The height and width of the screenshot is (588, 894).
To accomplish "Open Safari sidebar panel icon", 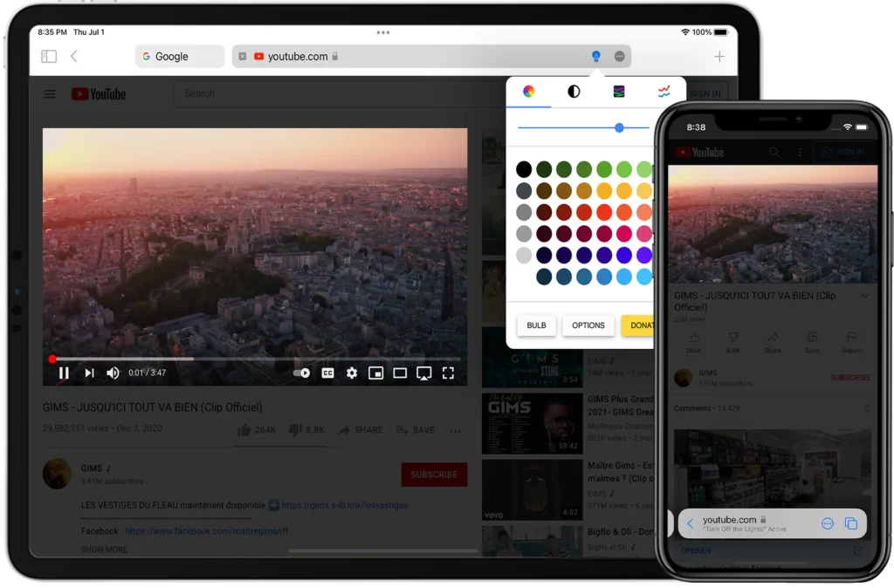I will point(49,57).
